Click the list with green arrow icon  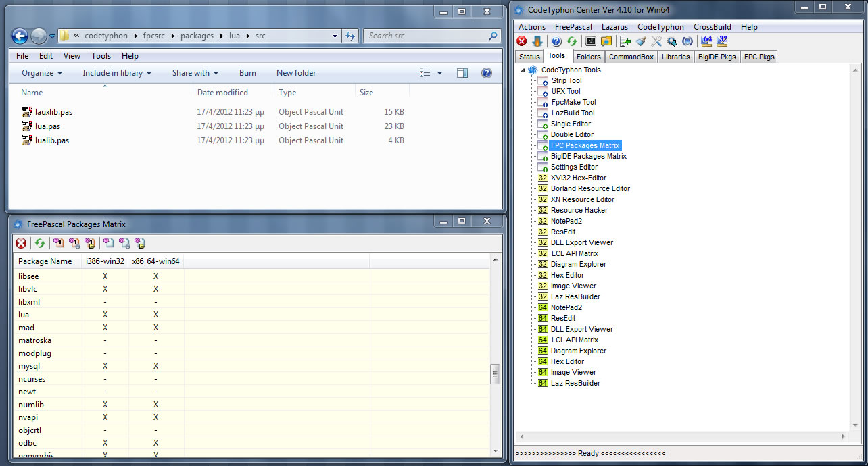point(625,41)
